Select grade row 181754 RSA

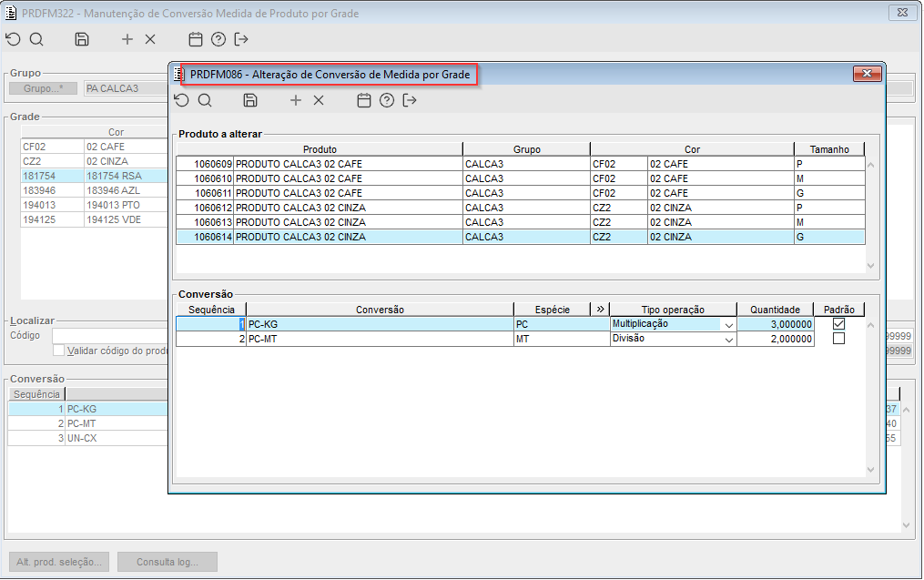click(x=95, y=176)
